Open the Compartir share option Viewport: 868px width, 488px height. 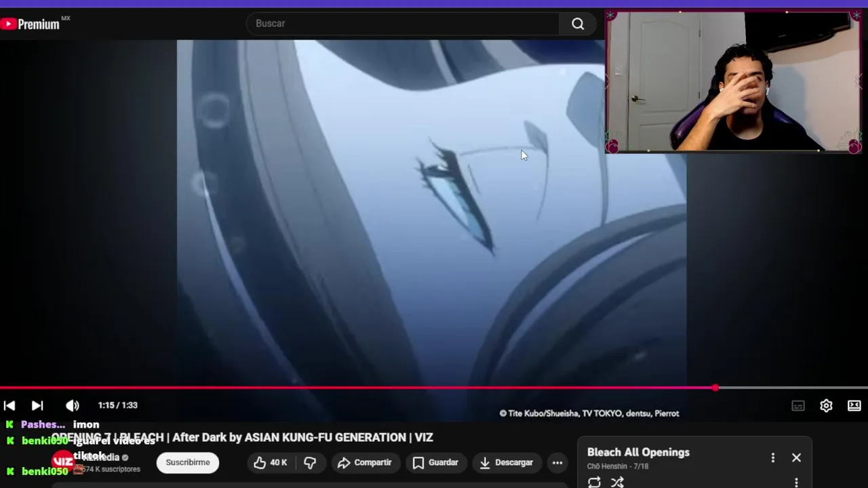click(365, 462)
